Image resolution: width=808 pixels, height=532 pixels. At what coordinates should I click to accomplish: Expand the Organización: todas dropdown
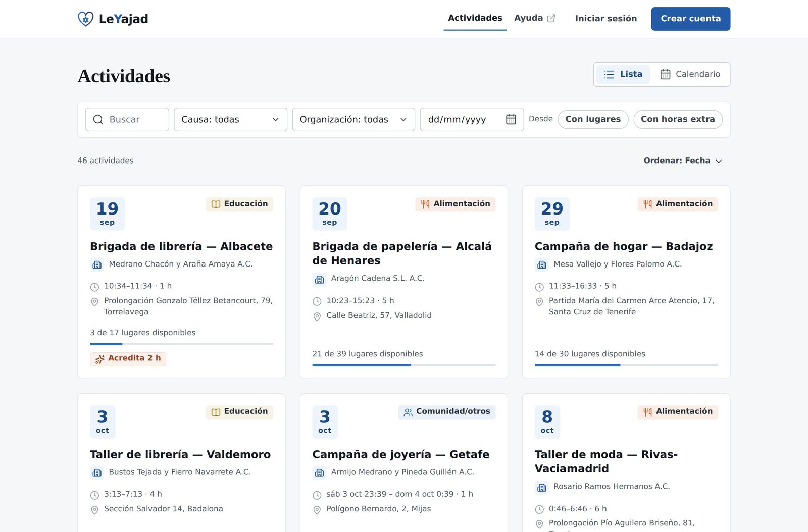point(353,120)
